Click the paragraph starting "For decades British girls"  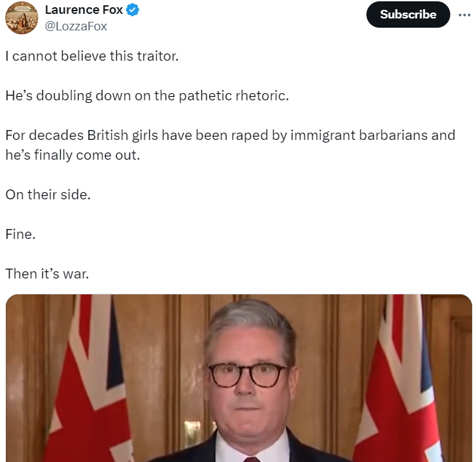[230, 135]
